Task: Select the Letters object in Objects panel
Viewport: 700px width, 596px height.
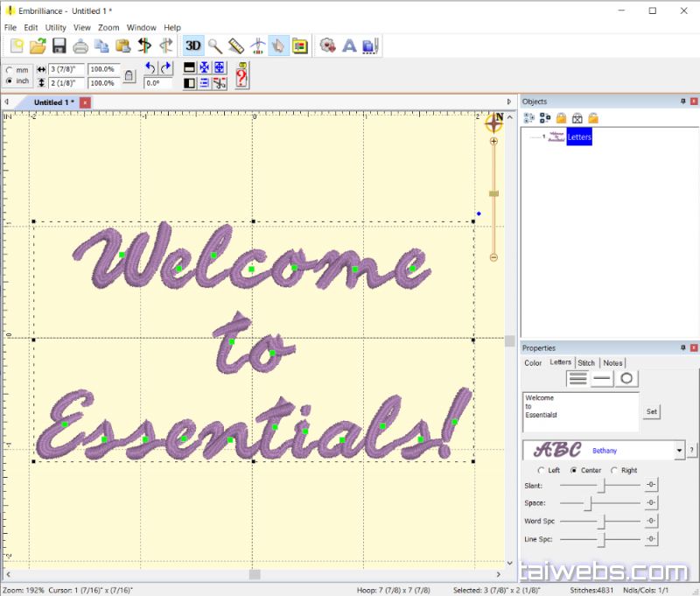Action: coord(579,137)
